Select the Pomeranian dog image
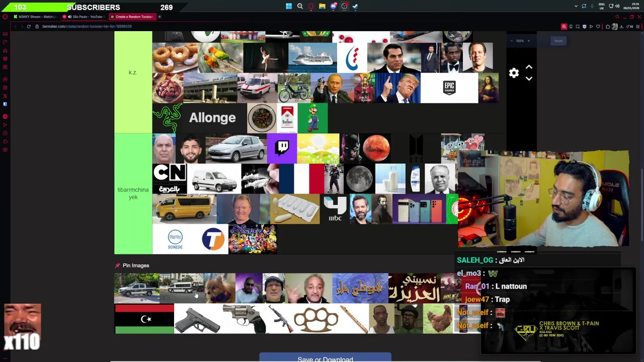 220,289
